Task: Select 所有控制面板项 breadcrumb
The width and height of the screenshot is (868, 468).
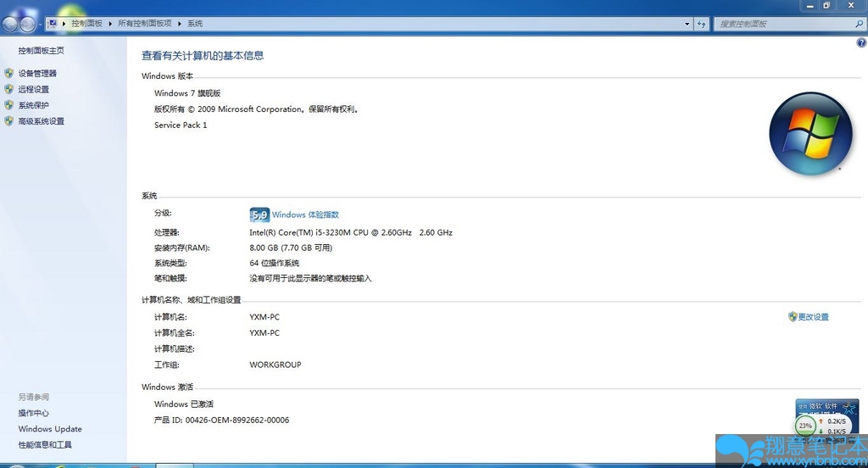Action: [x=144, y=24]
